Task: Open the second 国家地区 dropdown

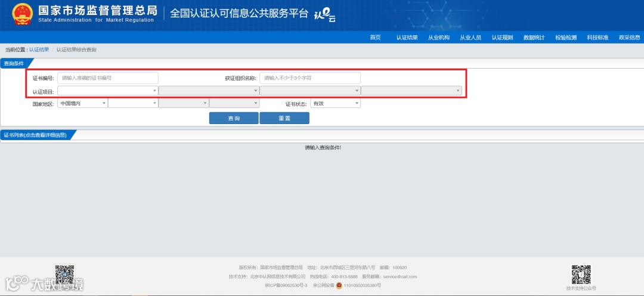Action: pyautogui.click(x=133, y=103)
